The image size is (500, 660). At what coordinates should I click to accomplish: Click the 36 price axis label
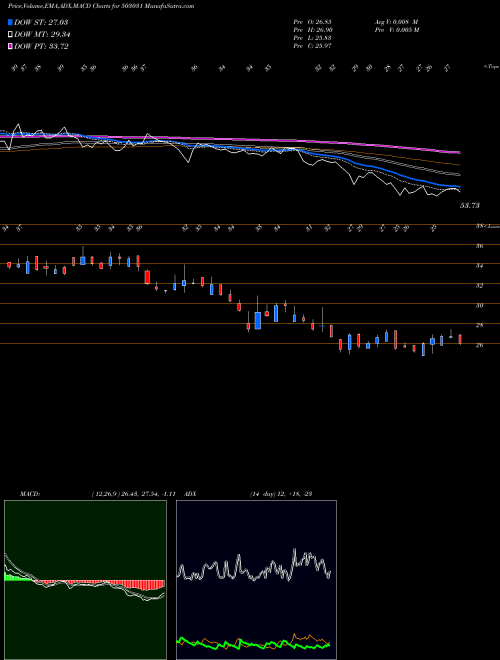click(479, 246)
